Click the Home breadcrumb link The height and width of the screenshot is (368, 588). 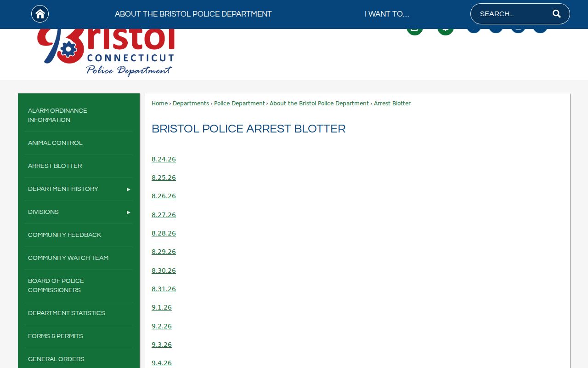160,103
